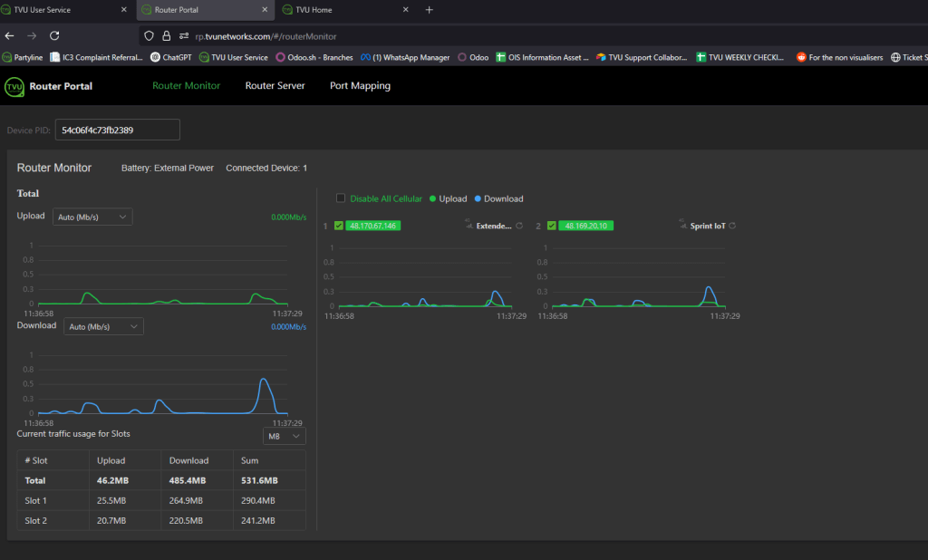This screenshot has width=928, height=560.
Task: Click the Total Upload chart
Action: pos(163,275)
